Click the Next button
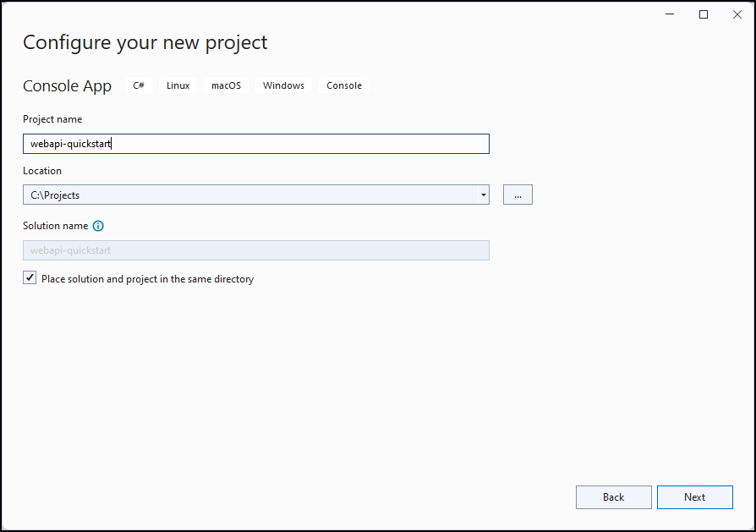This screenshot has width=756, height=532. [694, 496]
